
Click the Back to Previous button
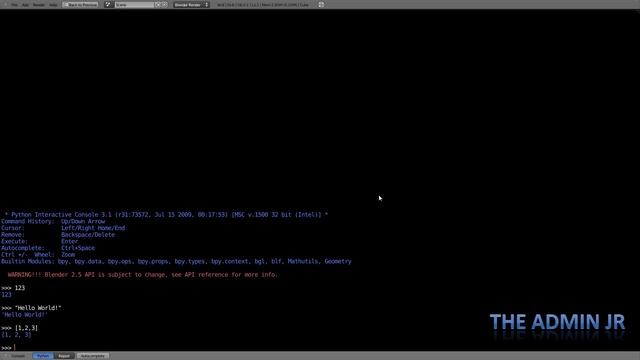80,4
